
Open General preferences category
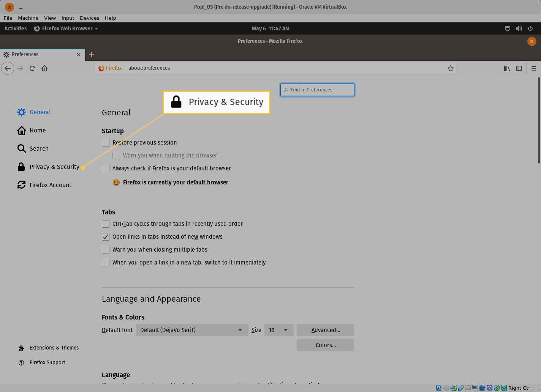(x=34, y=112)
